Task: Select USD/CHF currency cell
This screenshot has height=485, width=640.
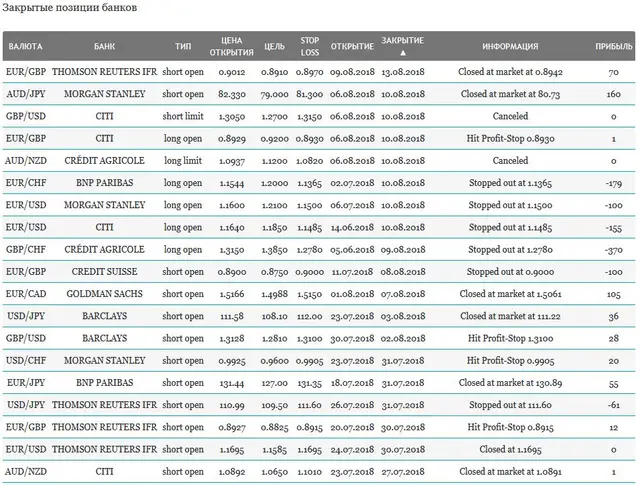Action: 26,360
